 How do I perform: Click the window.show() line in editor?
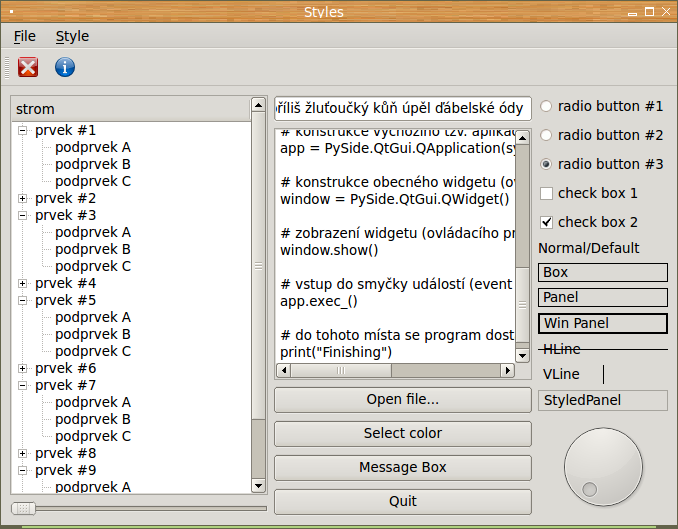pyautogui.click(x=329, y=250)
